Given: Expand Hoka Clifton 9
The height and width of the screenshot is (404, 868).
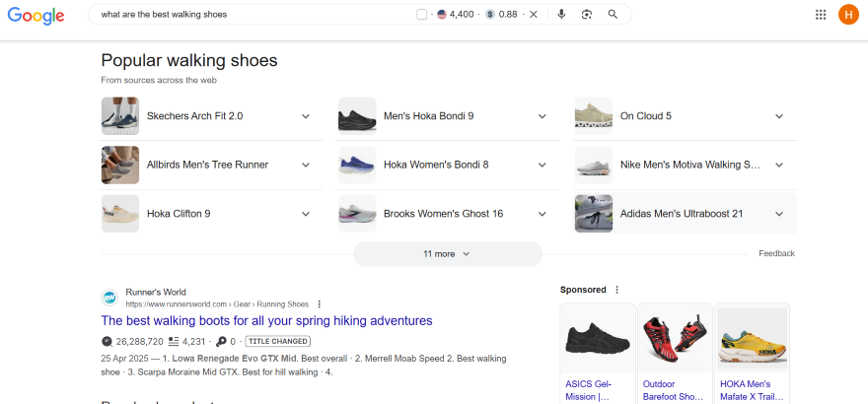Looking at the screenshot, I should coord(306,213).
